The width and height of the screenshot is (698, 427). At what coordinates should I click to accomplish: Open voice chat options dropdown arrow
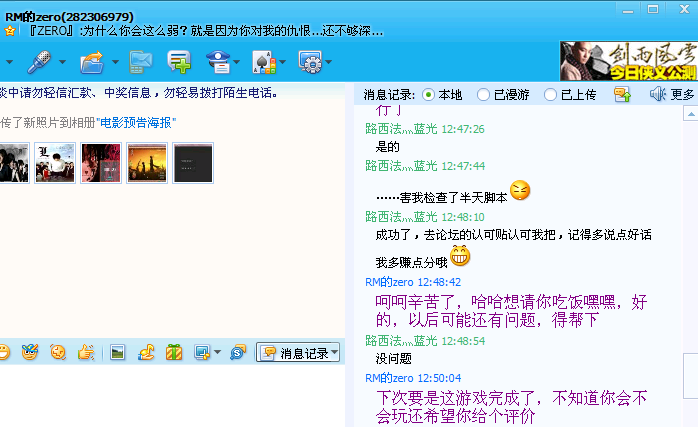tap(62, 62)
